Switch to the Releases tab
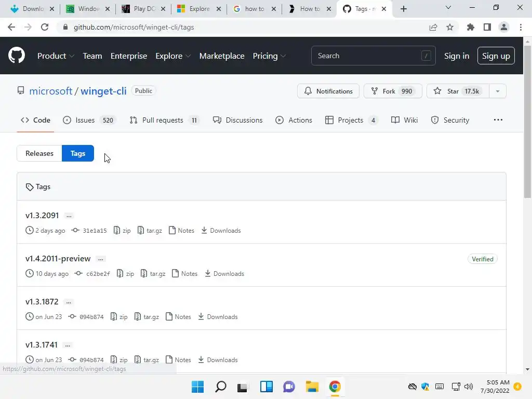 pyautogui.click(x=39, y=153)
